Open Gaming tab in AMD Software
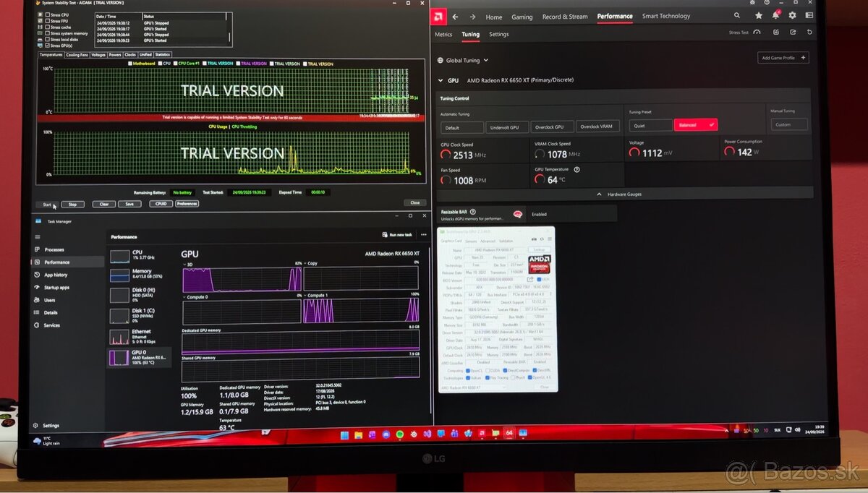The image size is (868, 493). tap(522, 17)
